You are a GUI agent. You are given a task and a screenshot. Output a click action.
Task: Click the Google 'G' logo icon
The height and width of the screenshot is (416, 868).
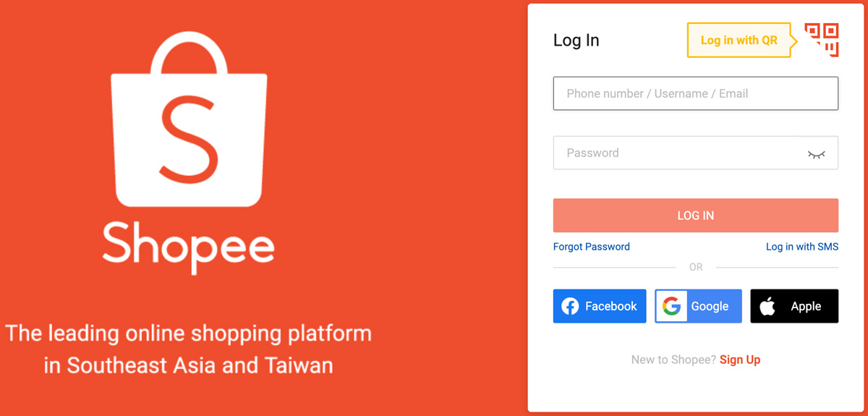(671, 306)
